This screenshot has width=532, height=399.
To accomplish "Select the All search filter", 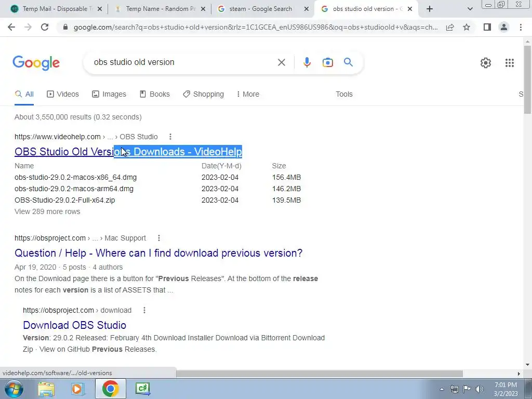I will pyautogui.click(x=24, y=95).
